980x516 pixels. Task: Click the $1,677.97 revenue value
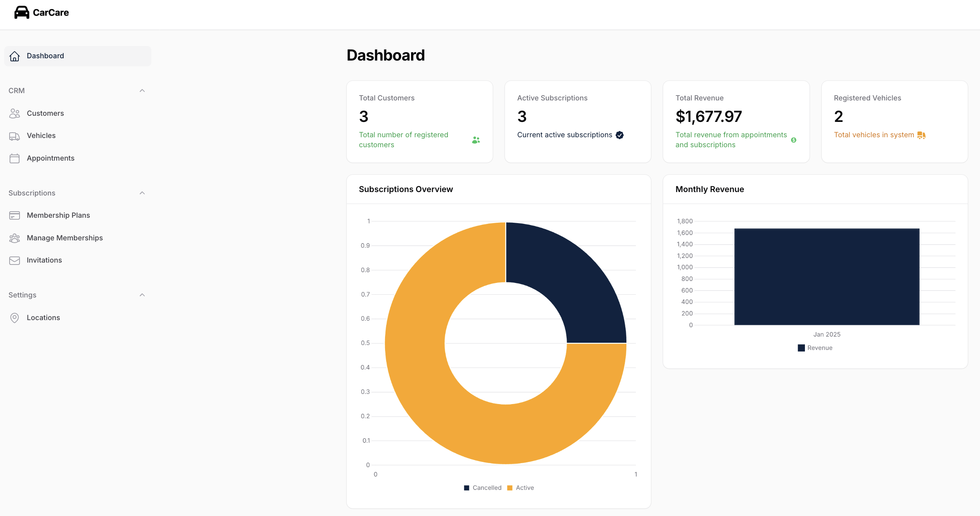[708, 117]
